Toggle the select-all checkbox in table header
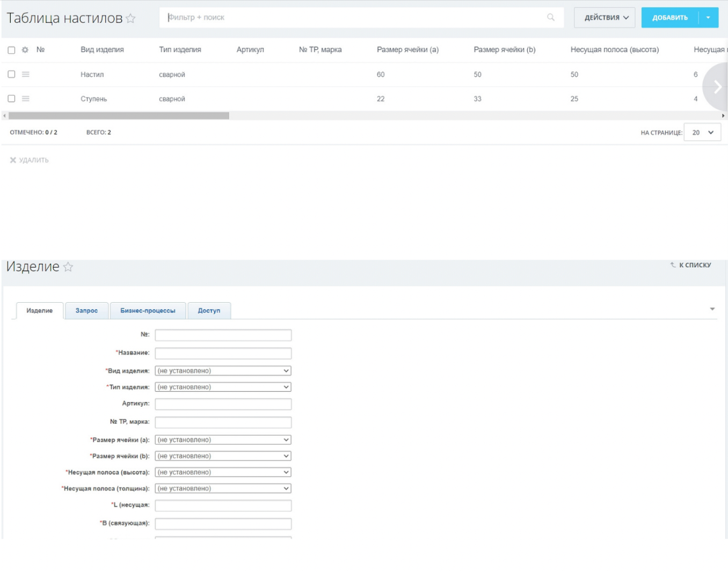The width and height of the screenshot is (728, 572). [11, 50]
